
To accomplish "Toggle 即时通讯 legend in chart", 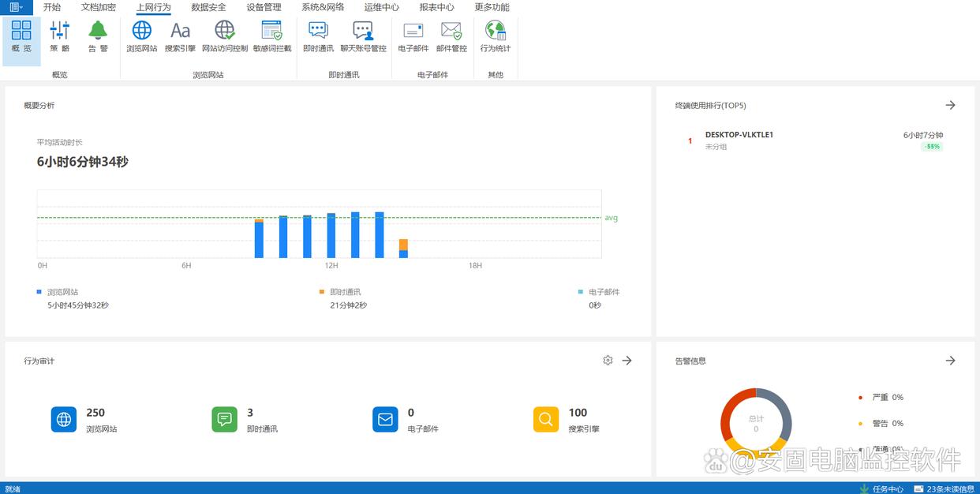I will pyautogui.click(x=344, y=292).
